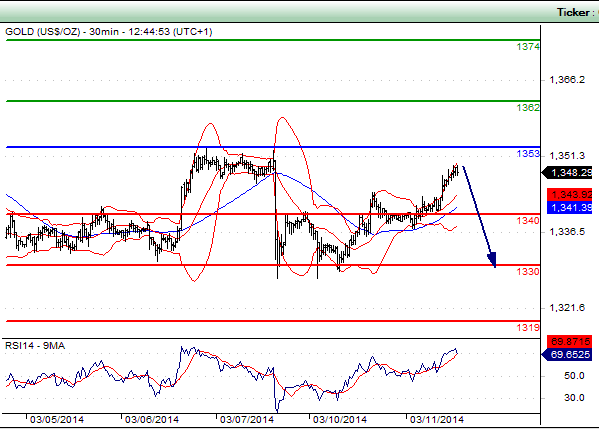Viewport: 599px width, 430px height.
Task: Click the RSI axis value 30.0
Action: coord(574,398)
